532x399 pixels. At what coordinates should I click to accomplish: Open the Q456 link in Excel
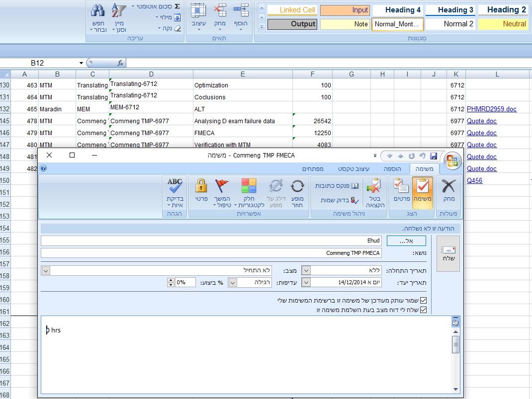point(474,181)
